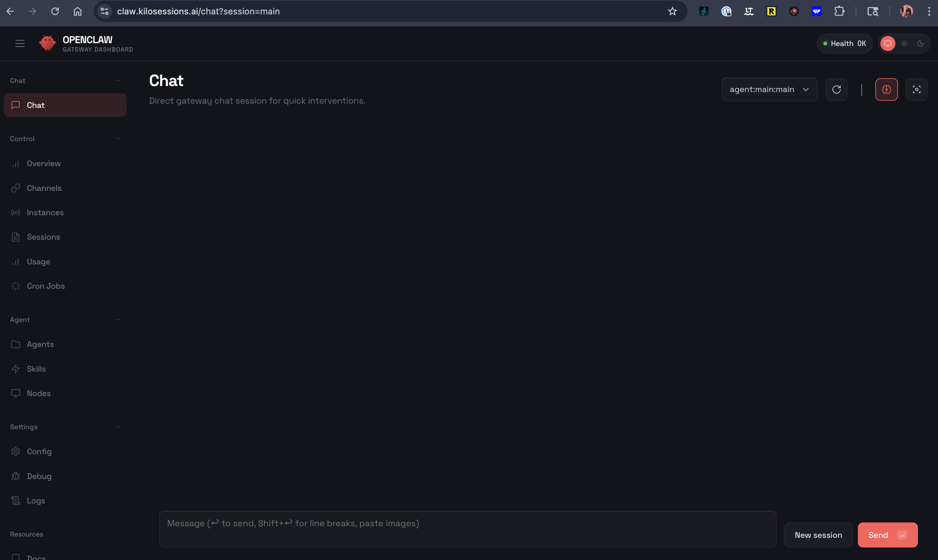Open the Config gear settings item
The image size is (938, 560).
[x=39, y=452]
